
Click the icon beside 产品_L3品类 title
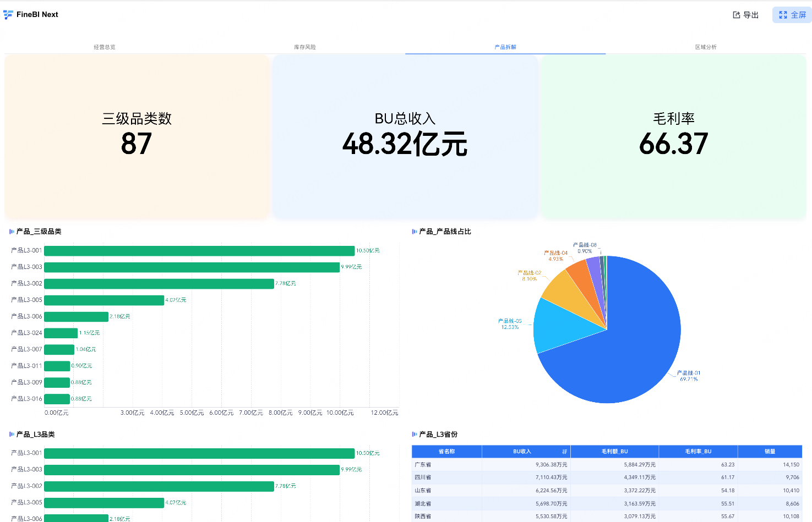click(12, 435)
